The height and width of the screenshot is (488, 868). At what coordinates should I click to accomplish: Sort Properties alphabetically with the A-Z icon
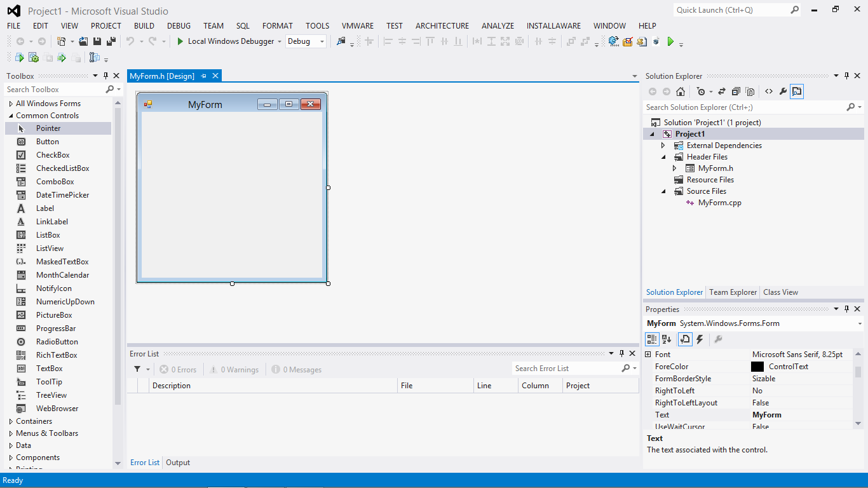pyautogui.click(x=667, y=339)
